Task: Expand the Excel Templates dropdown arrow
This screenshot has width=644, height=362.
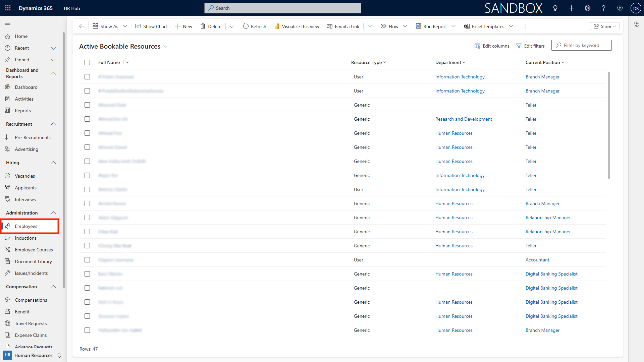Action: [511, 26]
